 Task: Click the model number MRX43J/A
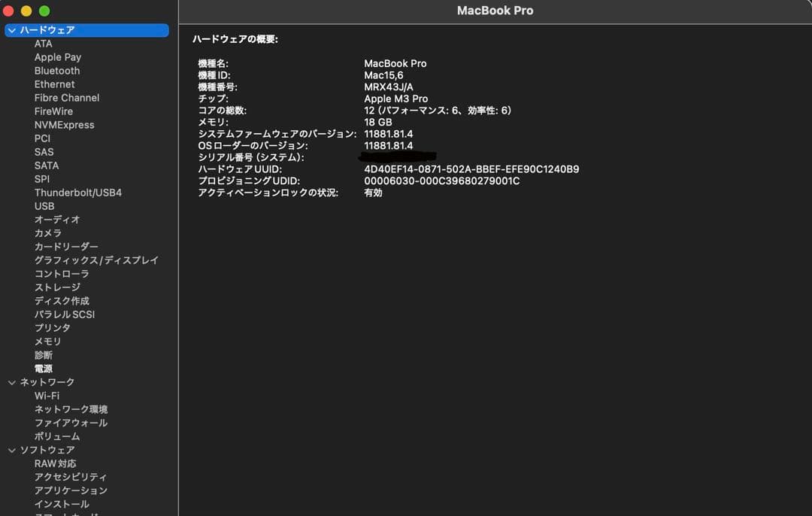point(389,87)
